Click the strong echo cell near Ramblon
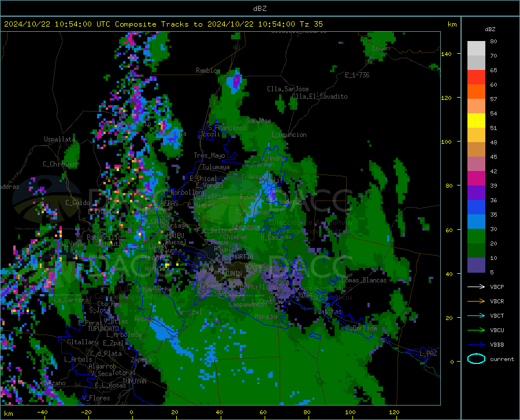Image resolution: width=520 pixels, height=420 pixels. (x=236, y=81)
